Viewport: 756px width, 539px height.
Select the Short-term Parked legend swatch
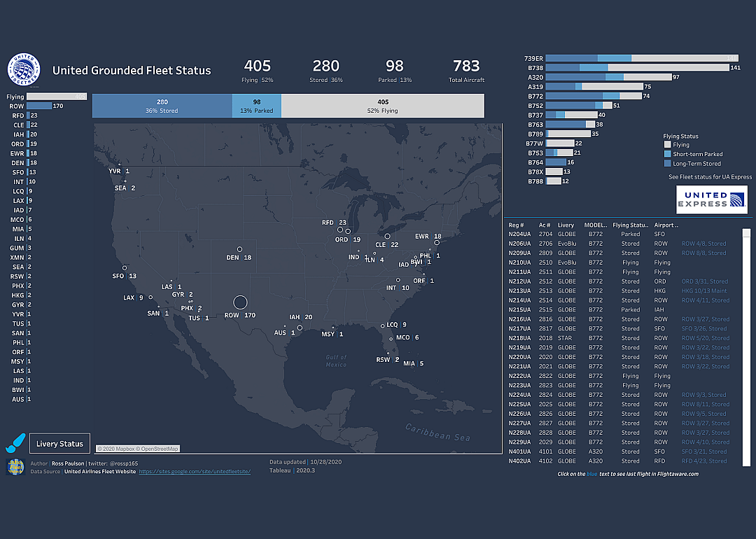coord(667,154)
